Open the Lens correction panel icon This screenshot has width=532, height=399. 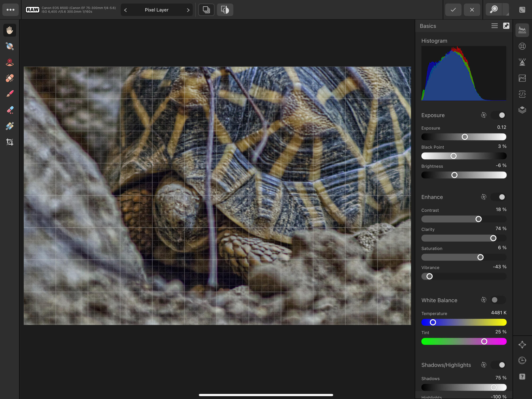point(522,46)
